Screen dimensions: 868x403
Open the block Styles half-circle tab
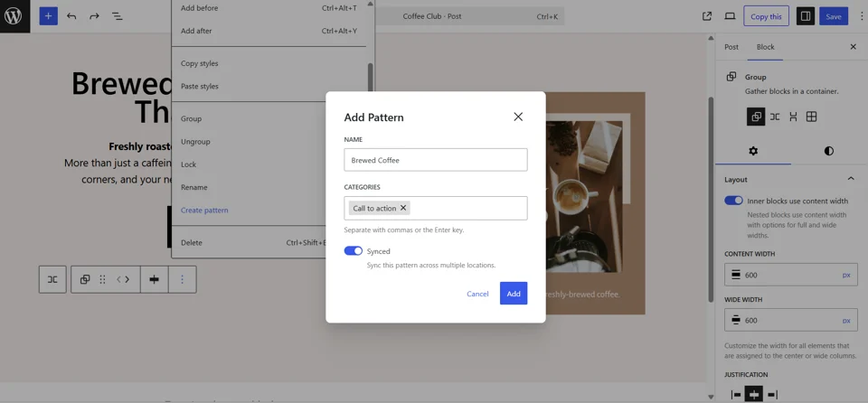tap(829, 151)
